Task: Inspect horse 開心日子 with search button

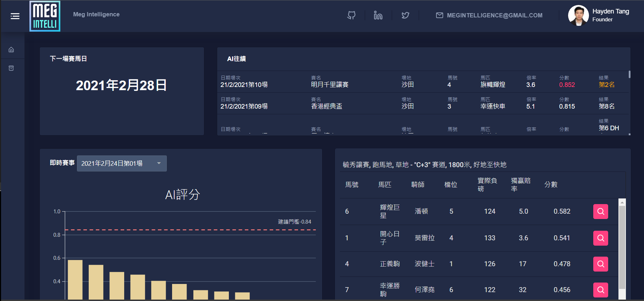Action: [x=600, y=238]
